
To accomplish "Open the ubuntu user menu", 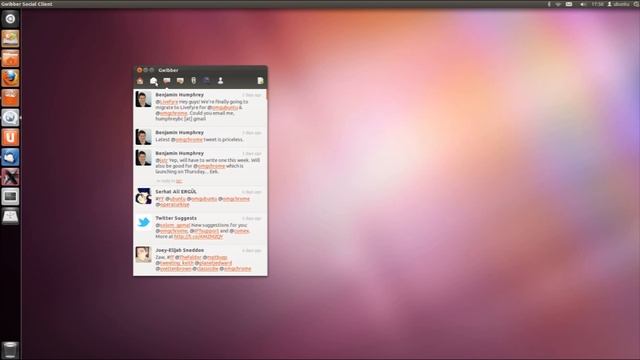I will pyautogui.click(x=618, y=4).
